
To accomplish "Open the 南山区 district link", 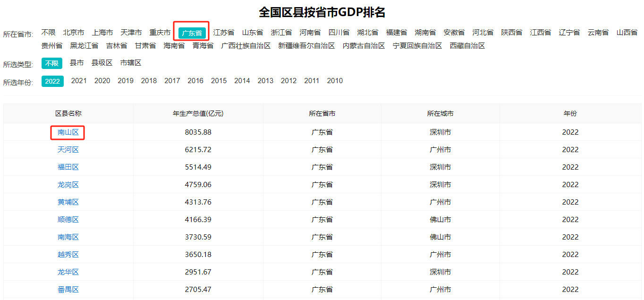I will point(68,132).
